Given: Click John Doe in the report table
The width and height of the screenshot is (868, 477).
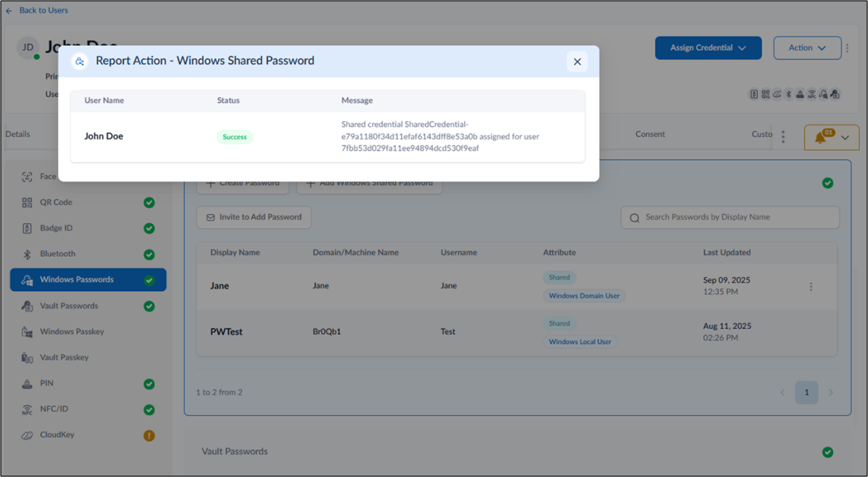Looking at the screenshot, I should coord(104,136).
